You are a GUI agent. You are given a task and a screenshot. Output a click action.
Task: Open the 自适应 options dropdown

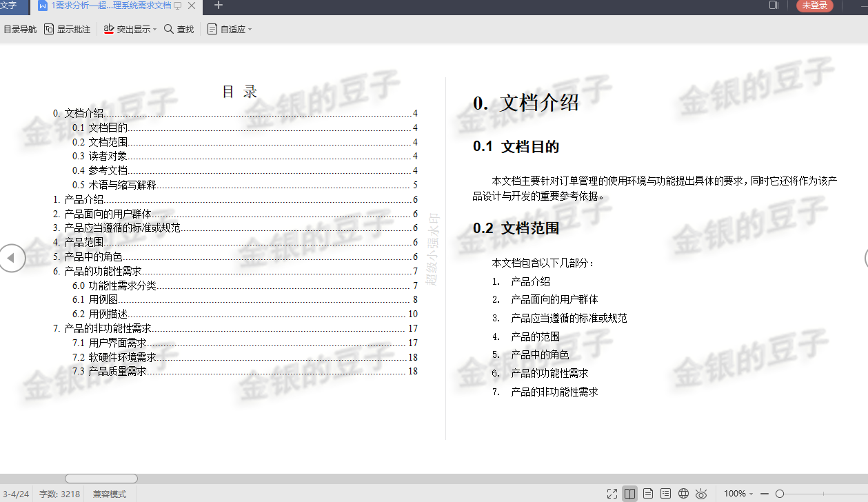pyautogui.click(x=250, y=30)
